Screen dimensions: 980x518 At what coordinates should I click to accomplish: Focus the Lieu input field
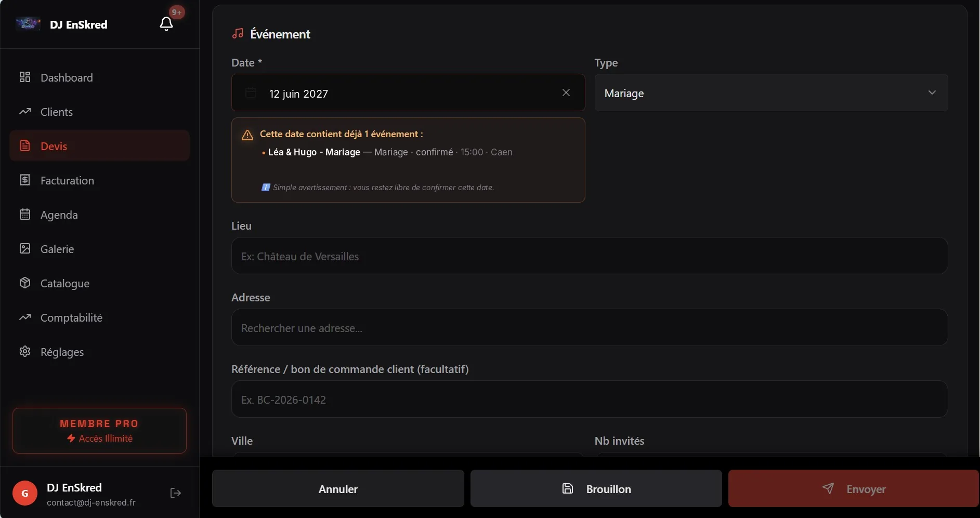coord(590,256)
